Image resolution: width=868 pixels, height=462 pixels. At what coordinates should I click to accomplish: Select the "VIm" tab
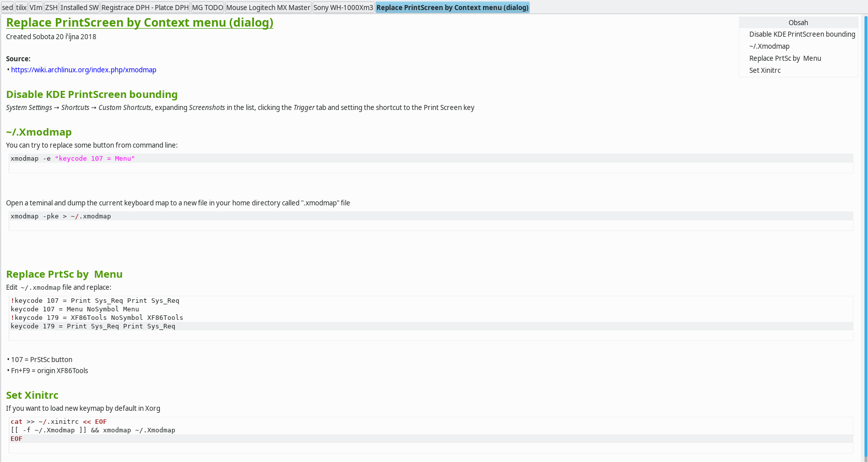[35, 7]
